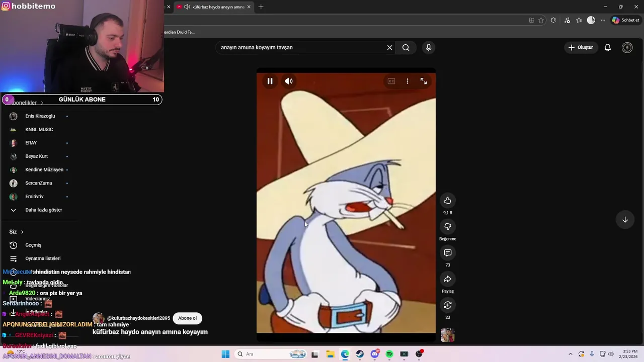This screenshot has height=362, width=644.
Task: Click the taskbar Ara search box
Action: pyautogui.click(x=271, y=354)
